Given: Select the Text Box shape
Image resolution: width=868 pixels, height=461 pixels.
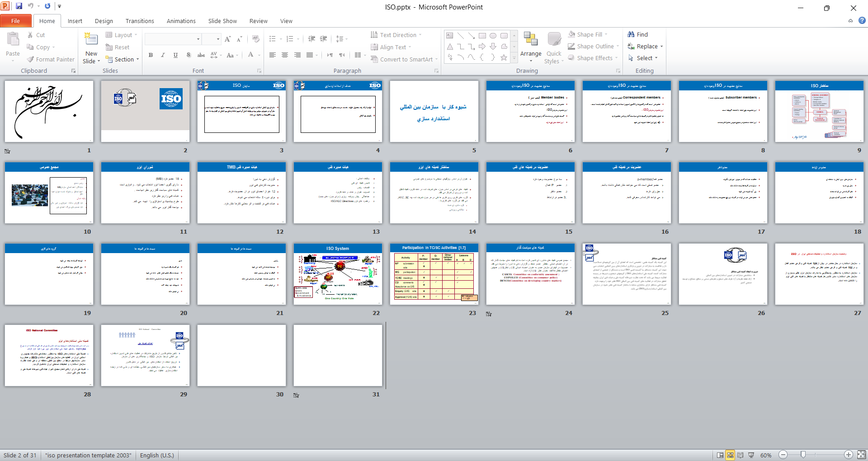Looking at the screenshot, I should (x=450, y=35).
